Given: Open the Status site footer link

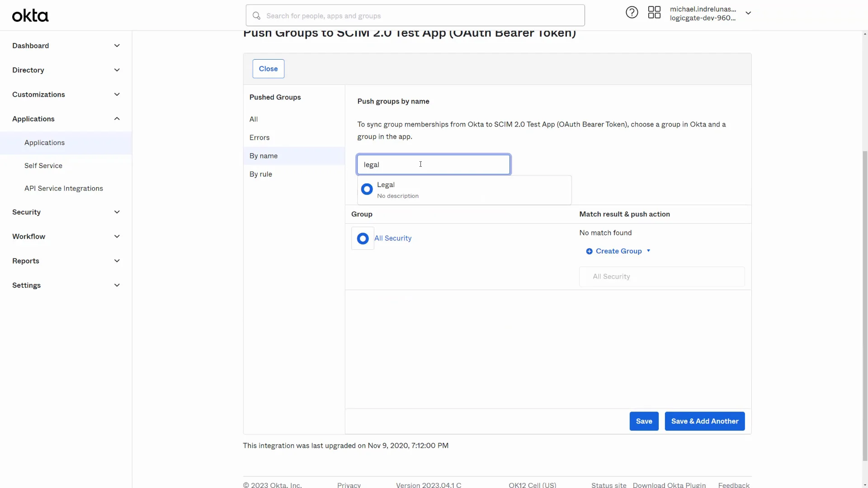Looking at the screenshot, I should click(x=609, y=485).
